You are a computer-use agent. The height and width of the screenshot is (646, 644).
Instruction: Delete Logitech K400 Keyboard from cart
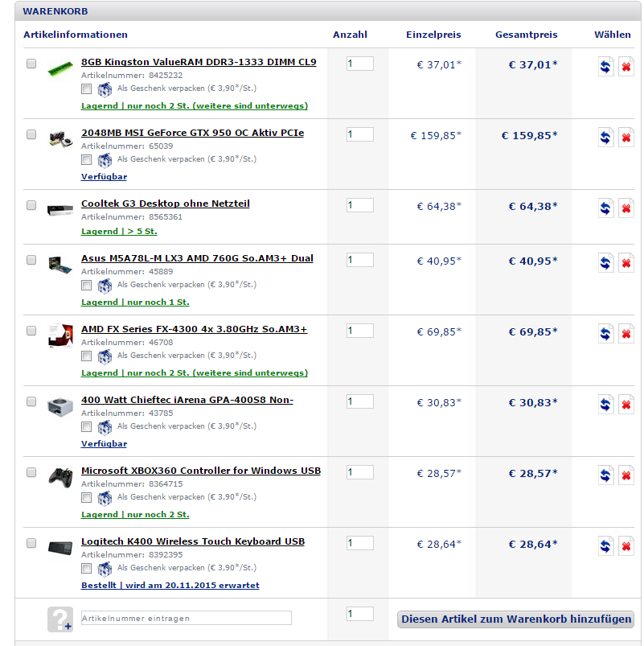click(x=626, y=546)
